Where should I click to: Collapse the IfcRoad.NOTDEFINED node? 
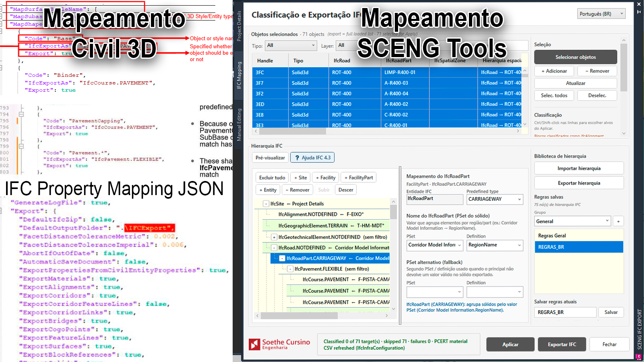[274, 248]
